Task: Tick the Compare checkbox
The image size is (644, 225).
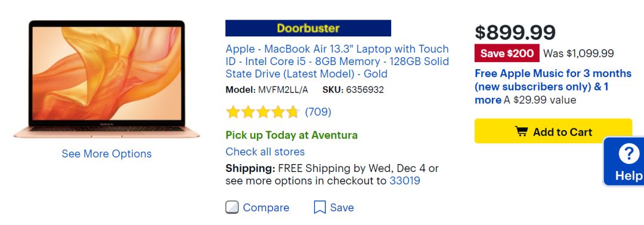Action: 231,207
